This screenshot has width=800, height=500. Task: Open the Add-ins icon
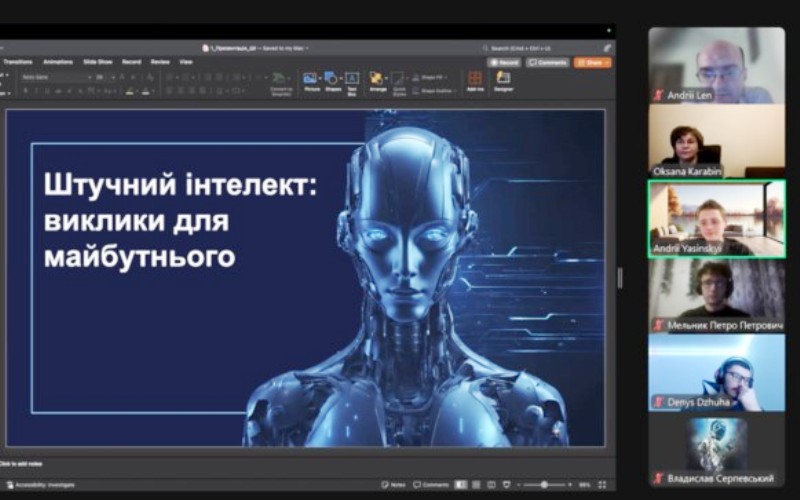(474, 80)
